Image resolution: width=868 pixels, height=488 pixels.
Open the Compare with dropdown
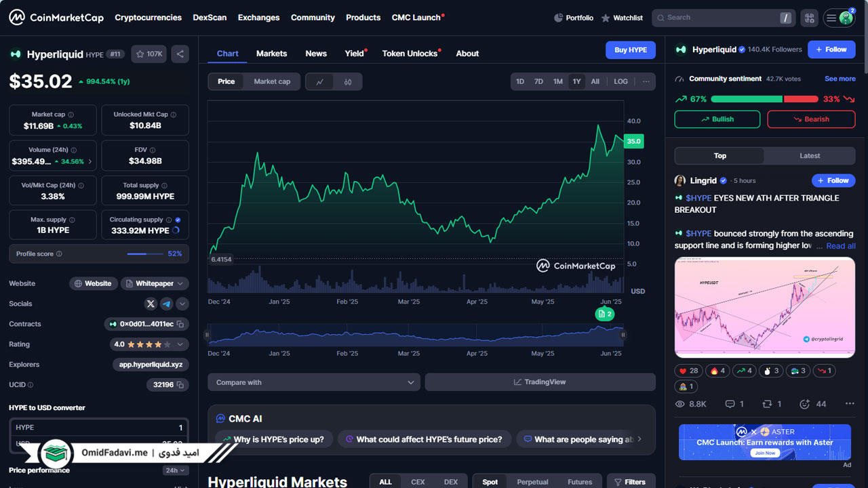[x=314, y=382]
